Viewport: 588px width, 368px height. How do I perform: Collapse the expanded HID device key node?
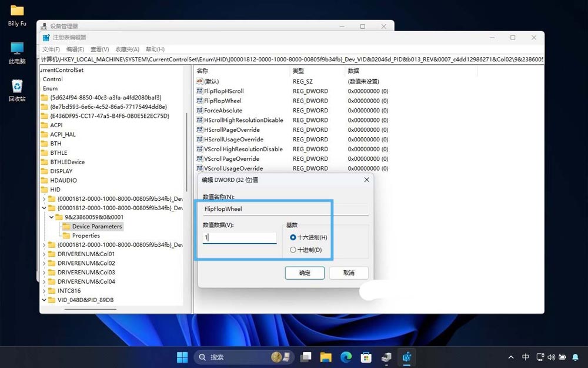coord(44,208)
